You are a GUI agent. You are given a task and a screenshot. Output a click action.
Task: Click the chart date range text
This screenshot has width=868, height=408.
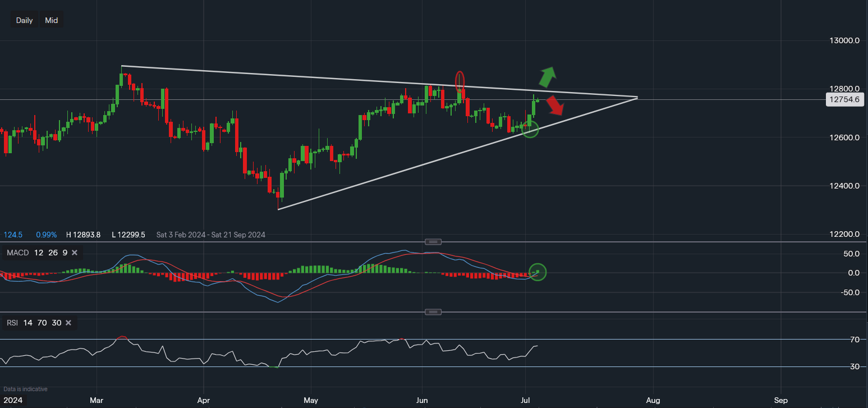210,235
